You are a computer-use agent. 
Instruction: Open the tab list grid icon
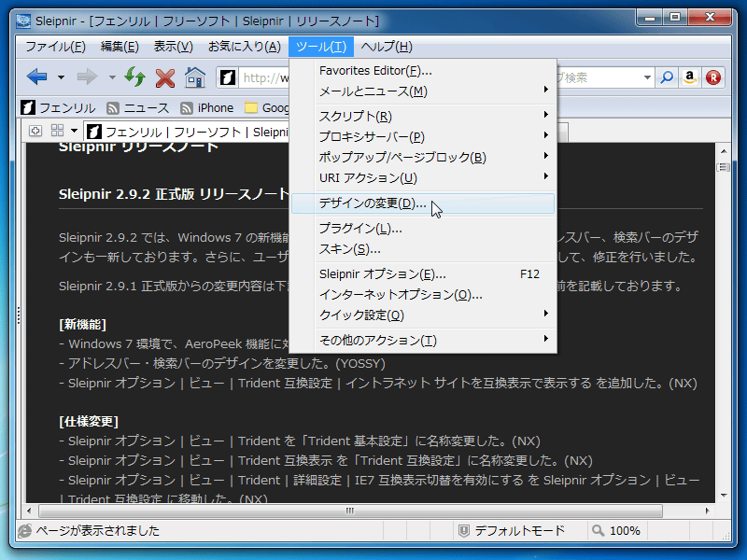(x=57, y=131)
